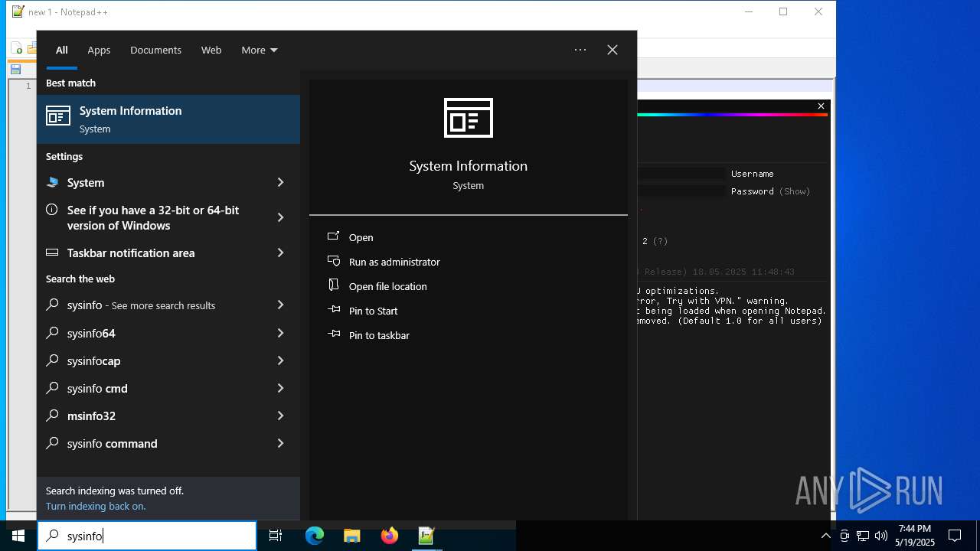Click the taskbar search box containing sysinfo

pyautogui.click(x=147, y=536)
